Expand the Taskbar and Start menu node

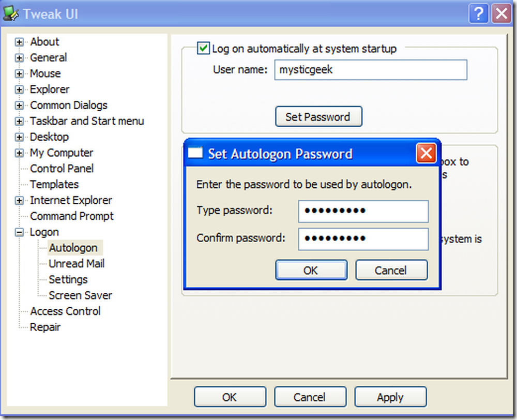click(19, 122)
